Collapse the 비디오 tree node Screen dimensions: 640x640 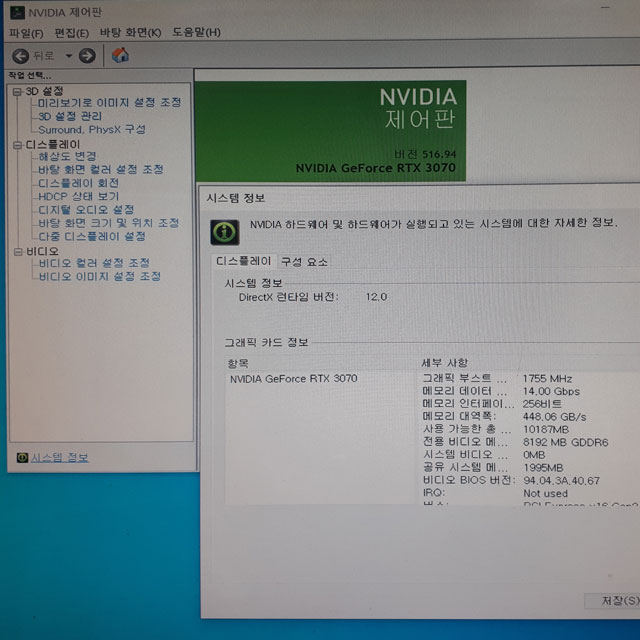click(18, 252)
